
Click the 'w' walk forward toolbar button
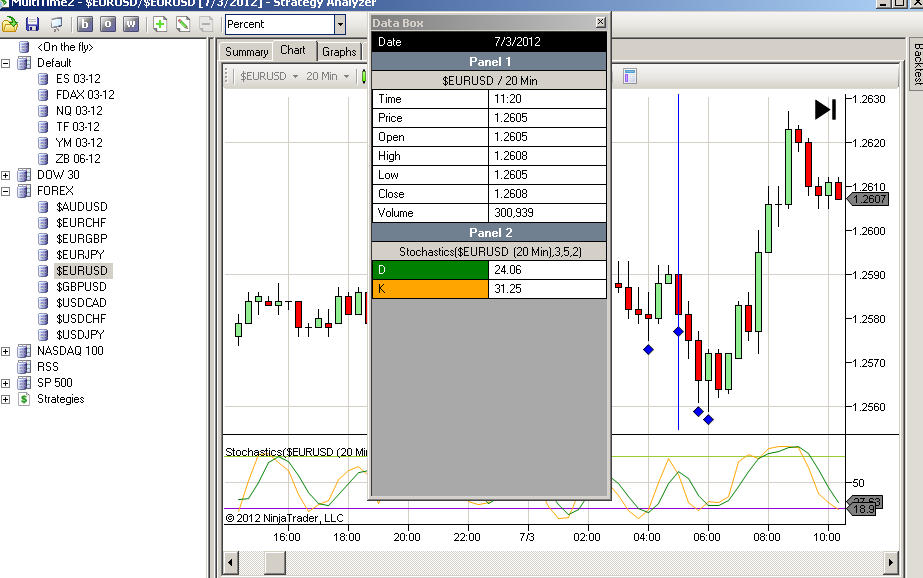(131, 24)
